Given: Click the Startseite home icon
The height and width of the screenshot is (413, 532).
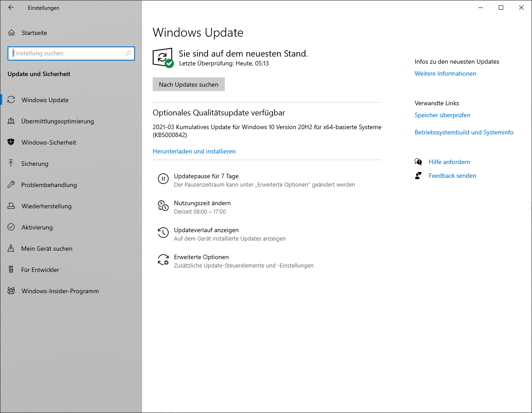Looking at the screenshot, I should pyautogui.click(x=12, y=33).
